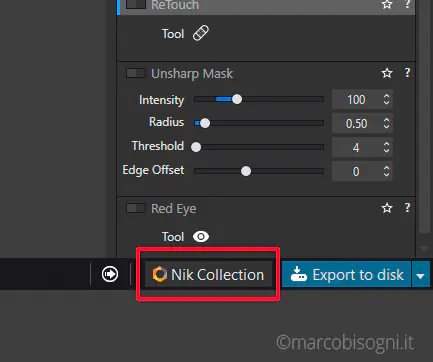Click the Threshold value field showing 4

tap(356, 147)
